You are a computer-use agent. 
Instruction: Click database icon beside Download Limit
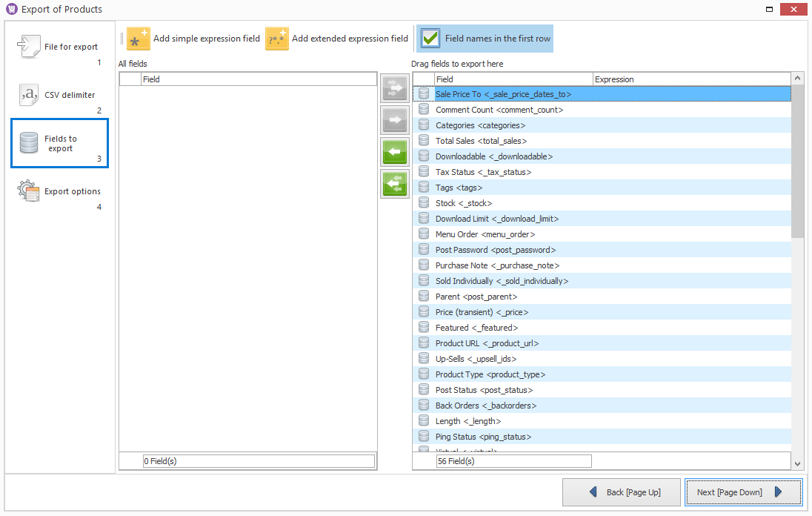(424, 218)
